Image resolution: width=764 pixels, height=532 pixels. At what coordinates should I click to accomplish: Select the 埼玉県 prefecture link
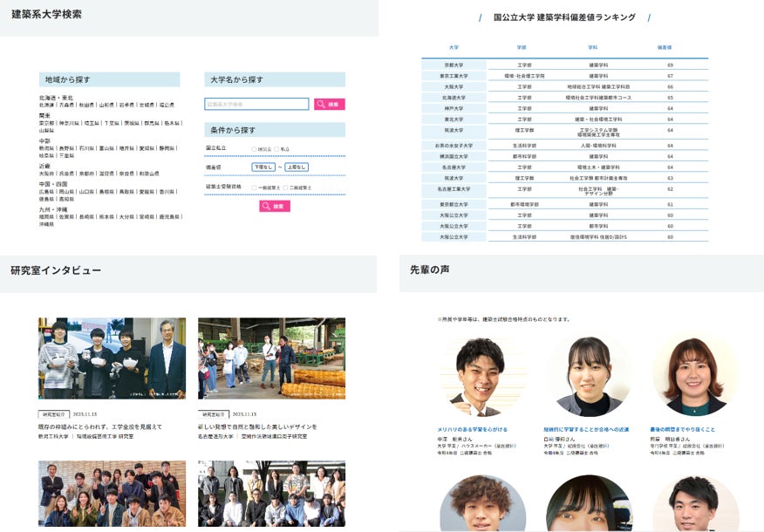coord(92,124)
